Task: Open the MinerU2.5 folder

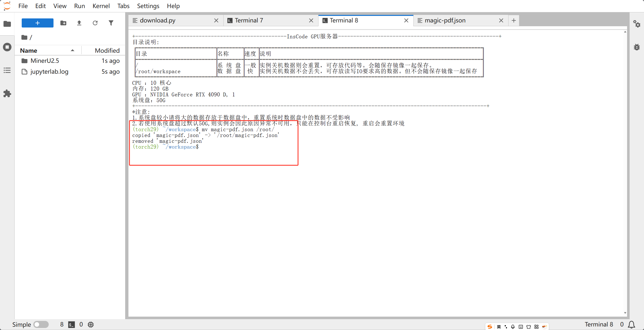Action: coord(45,61)
